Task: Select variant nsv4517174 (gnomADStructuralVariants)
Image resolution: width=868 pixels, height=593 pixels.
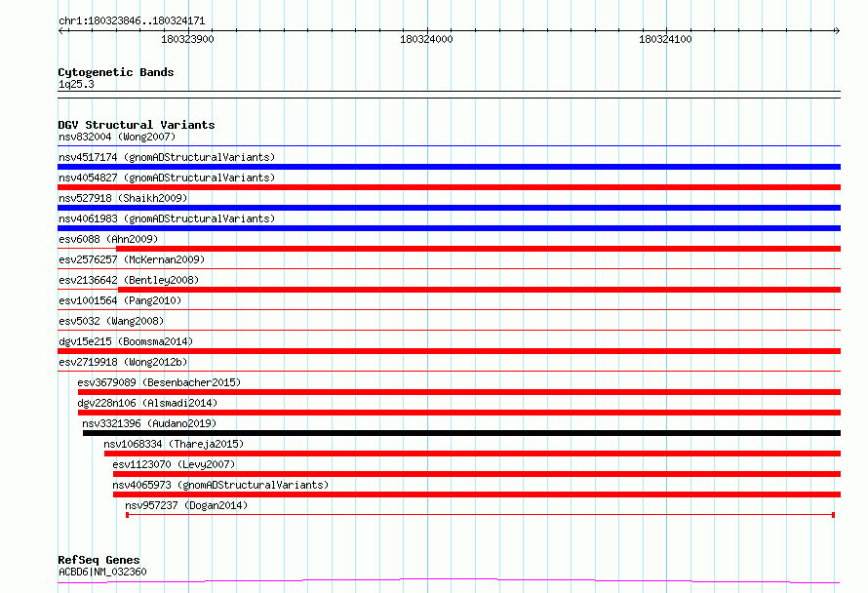Action: (x=167, y=157)
